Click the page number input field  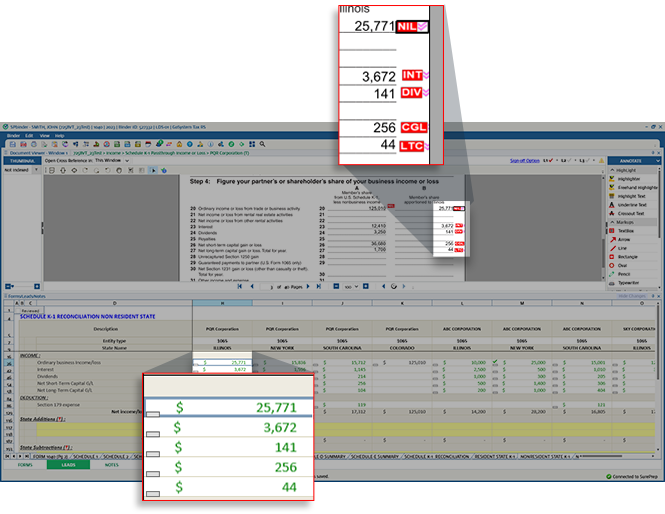pos(267,287)
